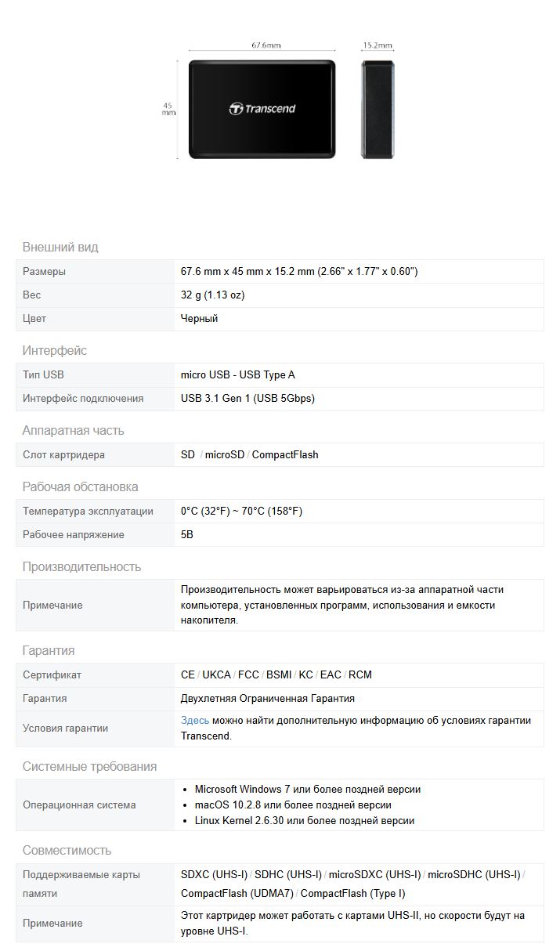
Task: Click the 67.6mm width dimension label
Action: [x=266, y=45]
